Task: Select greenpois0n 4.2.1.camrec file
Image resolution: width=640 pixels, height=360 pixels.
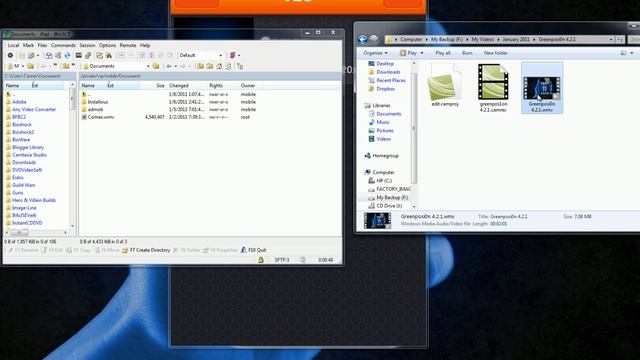Action: point(493,88)
